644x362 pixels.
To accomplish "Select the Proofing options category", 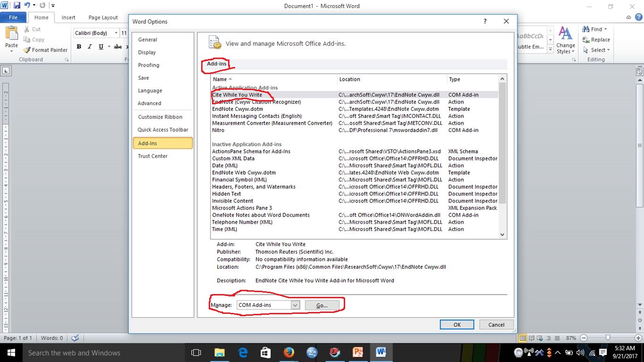I will [x=162, y=65].
